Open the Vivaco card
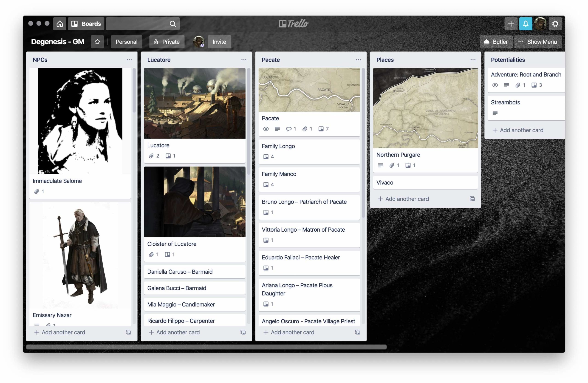588x383 pixels. 425,183
